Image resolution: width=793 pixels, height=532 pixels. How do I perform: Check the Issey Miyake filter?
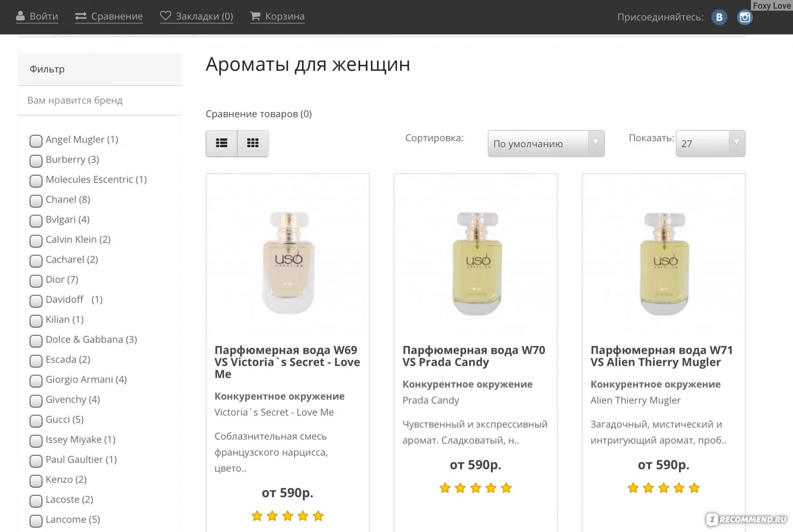click(x=36, y=441)
